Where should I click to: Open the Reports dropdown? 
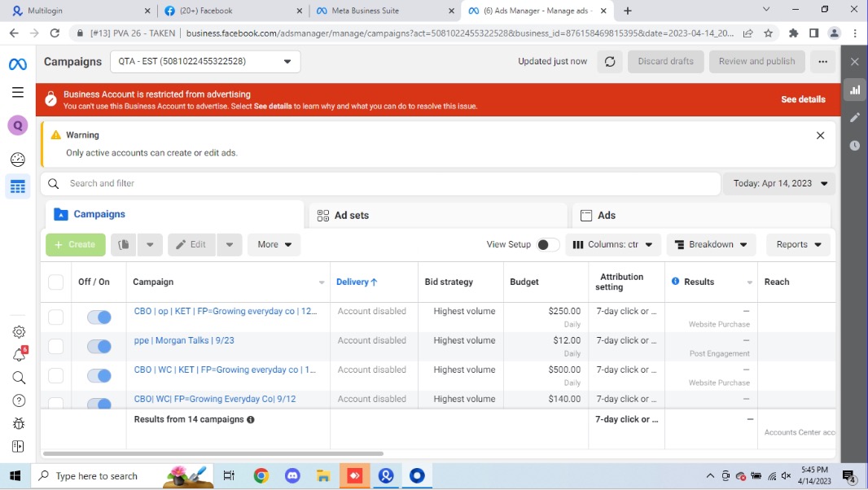[x=798, y=244]
